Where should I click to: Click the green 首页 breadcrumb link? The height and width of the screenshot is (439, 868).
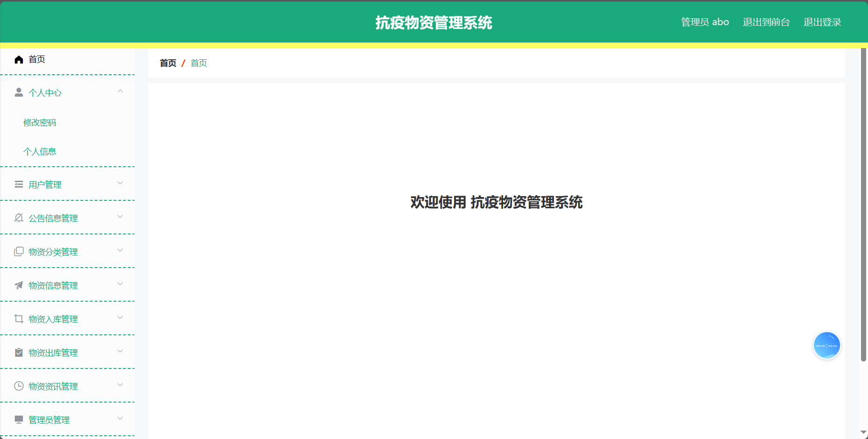199,63
